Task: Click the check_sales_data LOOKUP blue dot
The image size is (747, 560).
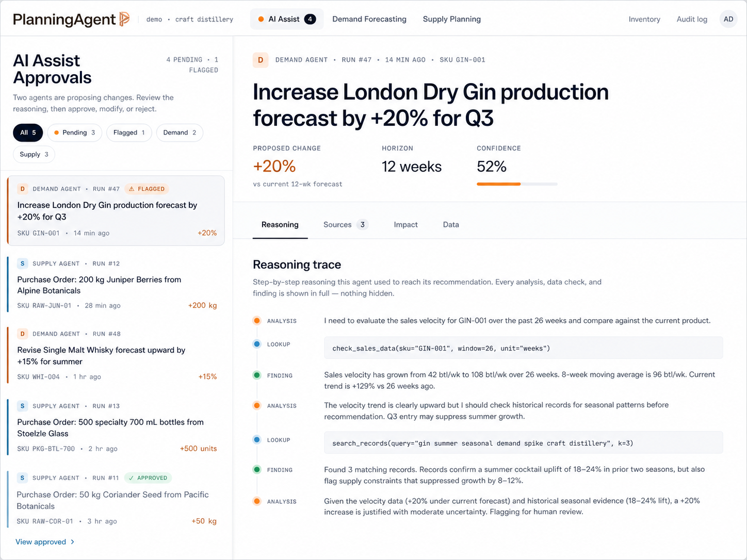Action: (x=257, y=344)
